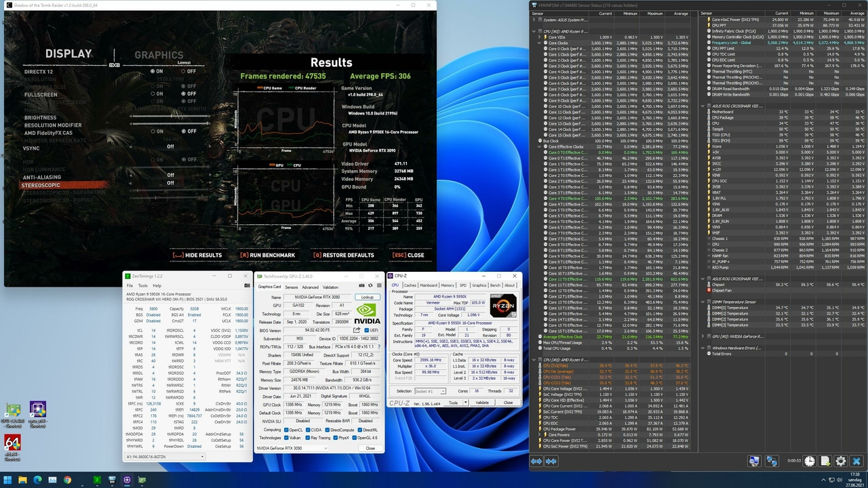
Task: Click the BIOS version share/export icon
Action: coord(357,330)
